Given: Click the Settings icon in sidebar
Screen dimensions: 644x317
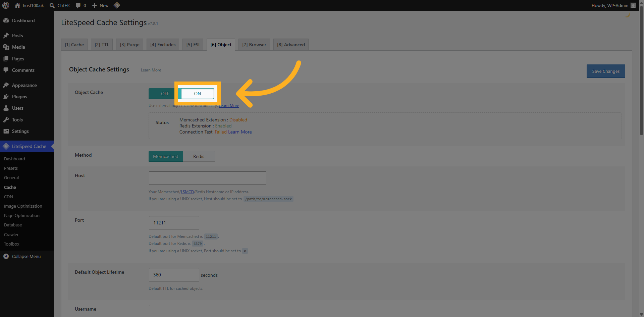Looking at the screenshot, I should (6, 131).
